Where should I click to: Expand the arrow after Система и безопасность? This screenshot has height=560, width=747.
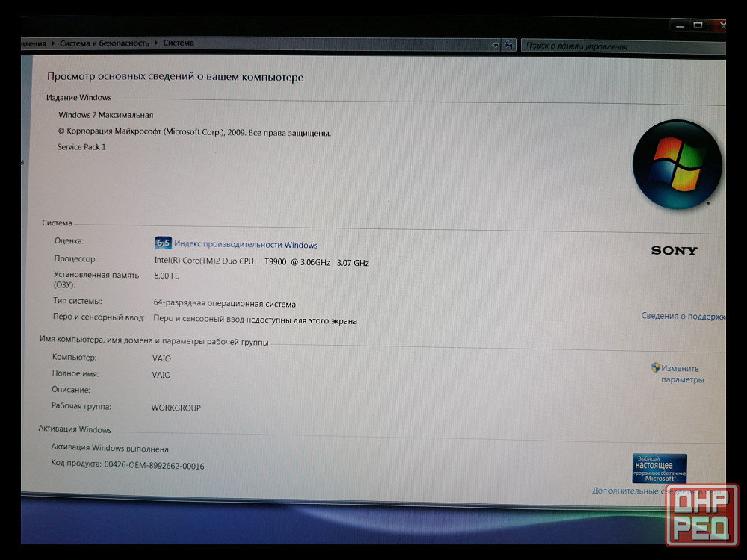tap(156, 43)
